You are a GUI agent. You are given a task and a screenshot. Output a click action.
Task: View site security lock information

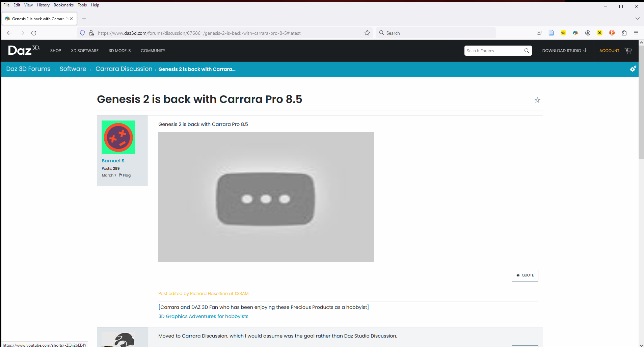(x=91, y=33)
